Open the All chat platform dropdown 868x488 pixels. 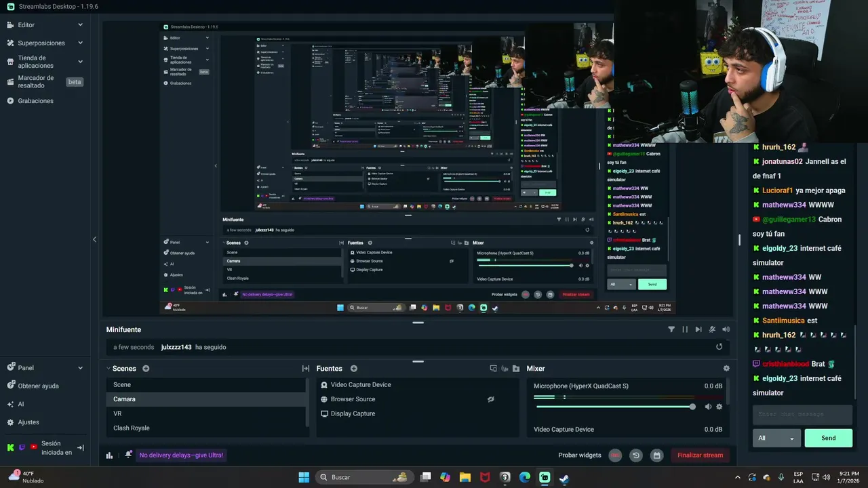(776, 438)
